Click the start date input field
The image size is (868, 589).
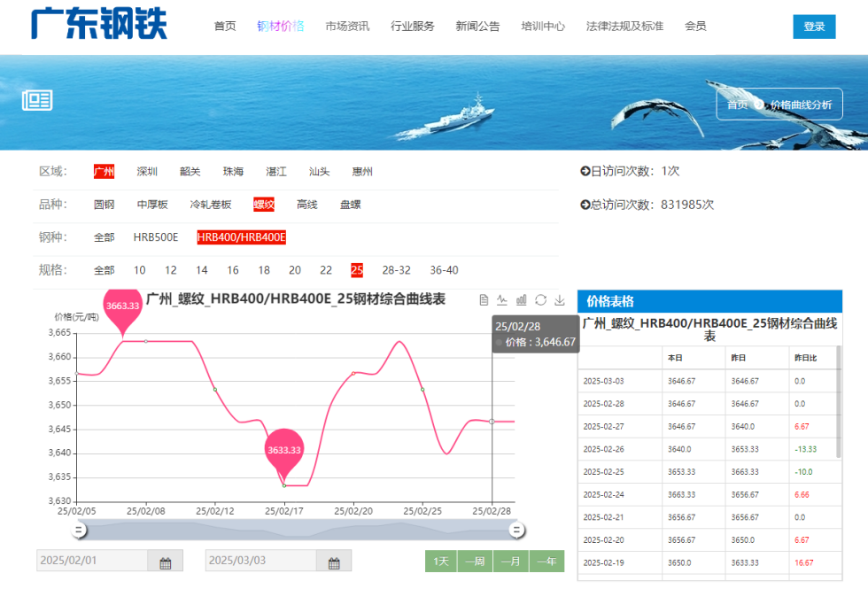click(x=92, y=562)
